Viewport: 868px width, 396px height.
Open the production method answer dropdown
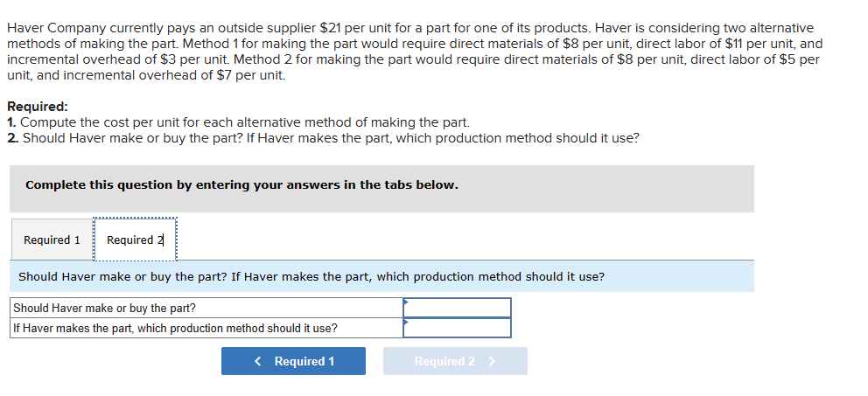pos(457,328)
